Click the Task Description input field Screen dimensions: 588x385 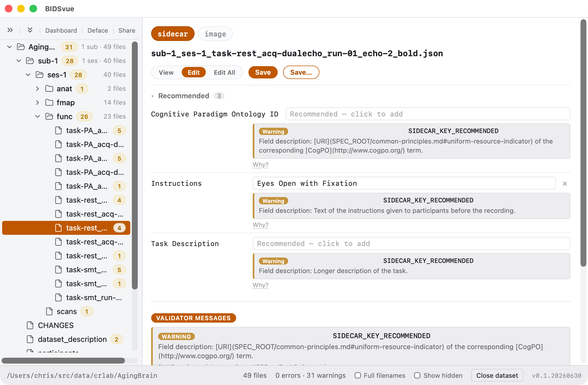[x=411, y=244]
